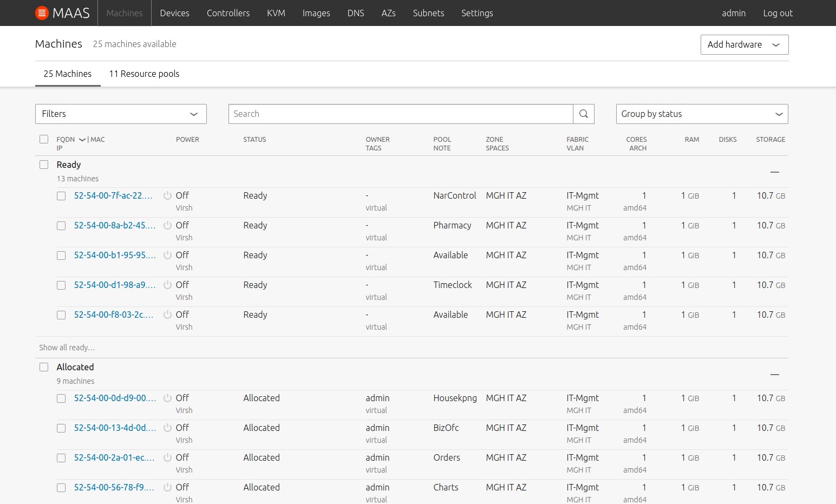Collapse the Allocated group with minus icon
This screenshot has height=504, width=836.
[774, 375]
